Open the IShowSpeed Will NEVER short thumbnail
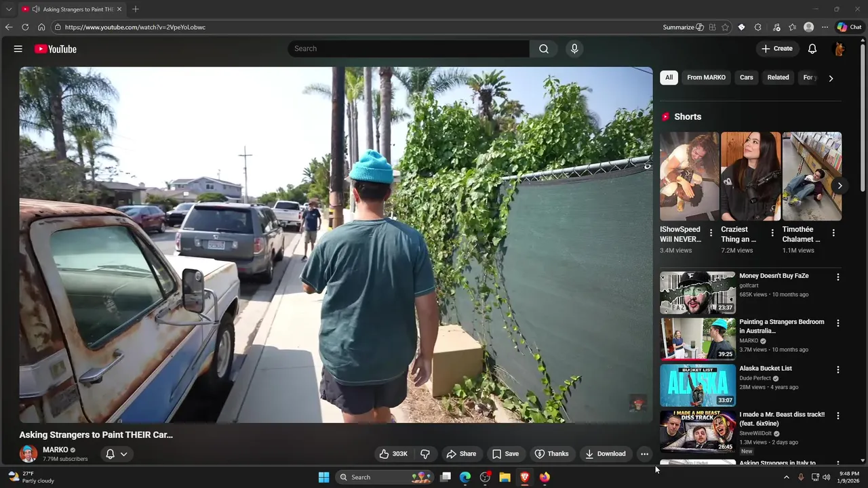 click(690, 176)
